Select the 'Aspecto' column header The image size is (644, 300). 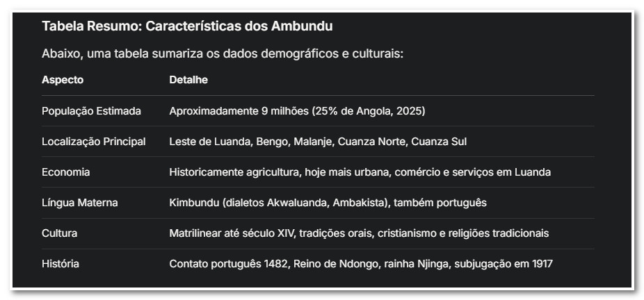click(62, 80)
